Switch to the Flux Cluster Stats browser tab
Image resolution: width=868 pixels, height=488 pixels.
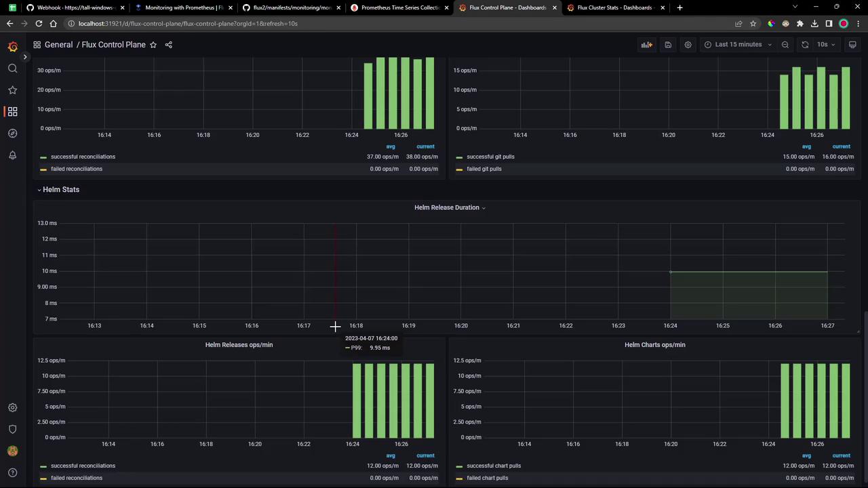[x=614, y=7]
